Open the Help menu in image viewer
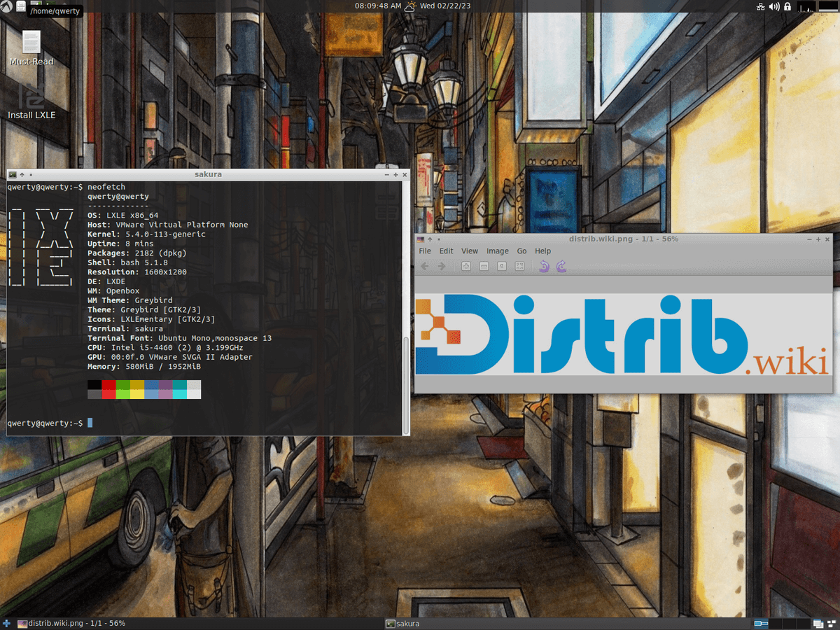Viewport: 840px width, 630px height. click(542, 251)
